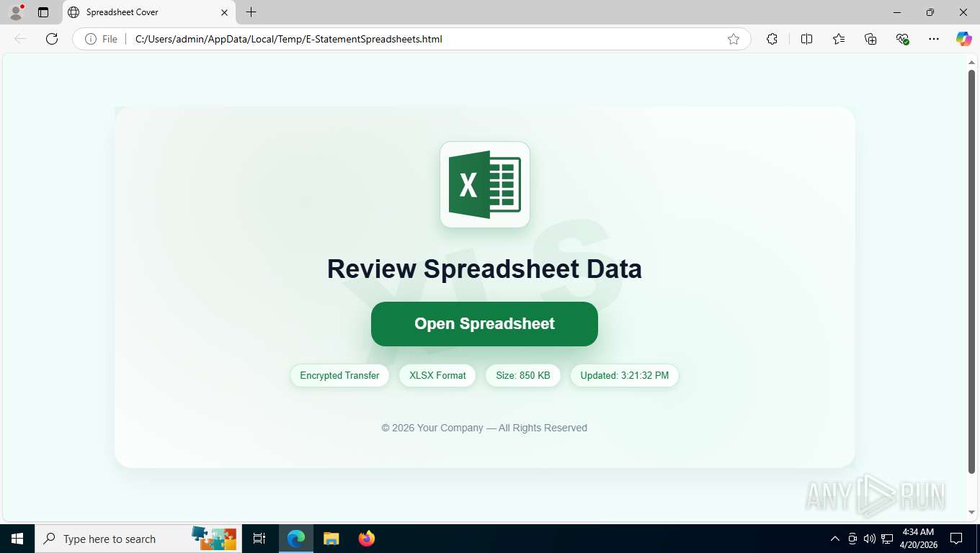Open the notifications center icon

point(956,539)
